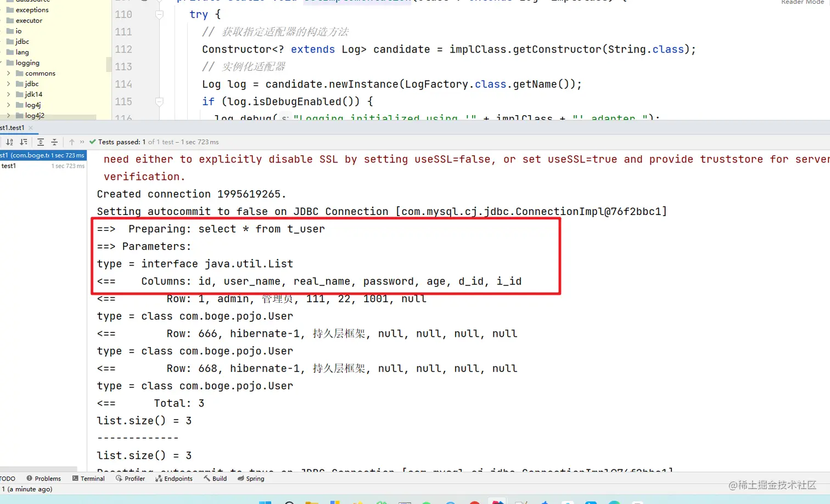Screen dimensions: 830x504
Task: Select the test1.test1 run tab
Action: [12, 128]
